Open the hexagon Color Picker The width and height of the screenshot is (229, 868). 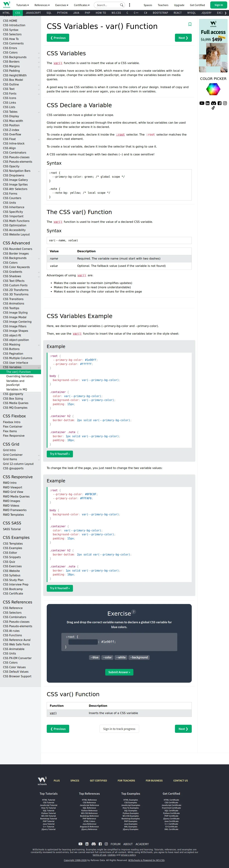pos(213,89)
